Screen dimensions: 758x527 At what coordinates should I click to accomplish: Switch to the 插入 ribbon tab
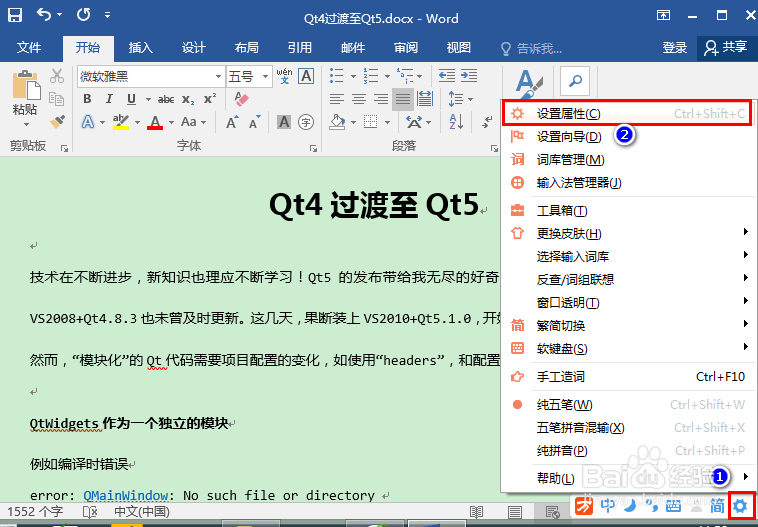coord(141,47)
